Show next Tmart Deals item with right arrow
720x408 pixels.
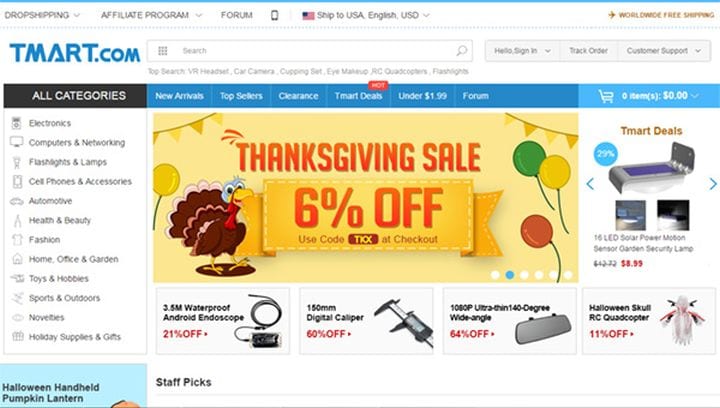pos(713,184)
